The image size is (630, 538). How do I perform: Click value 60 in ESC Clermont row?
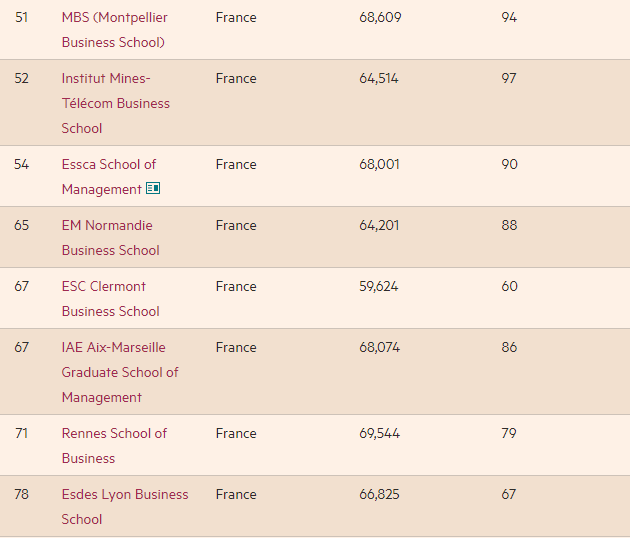[509, 286]
